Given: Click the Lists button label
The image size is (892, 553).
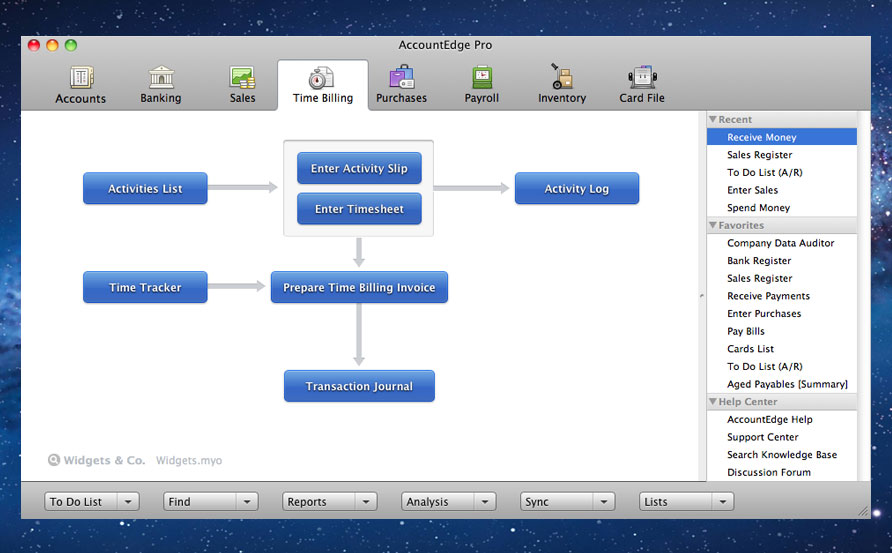Looking at the screenshot, I should click(x=655, y=502).
